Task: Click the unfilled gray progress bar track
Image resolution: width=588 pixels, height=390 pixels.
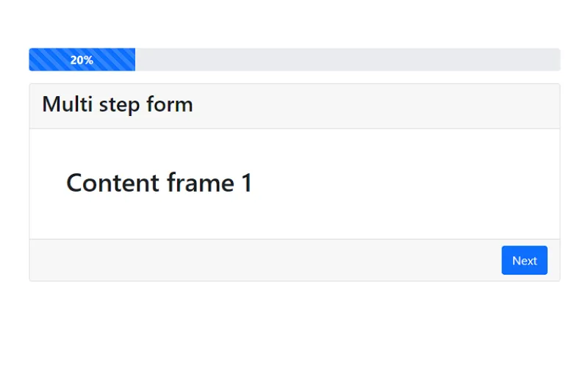Action: tap(345, 59)
